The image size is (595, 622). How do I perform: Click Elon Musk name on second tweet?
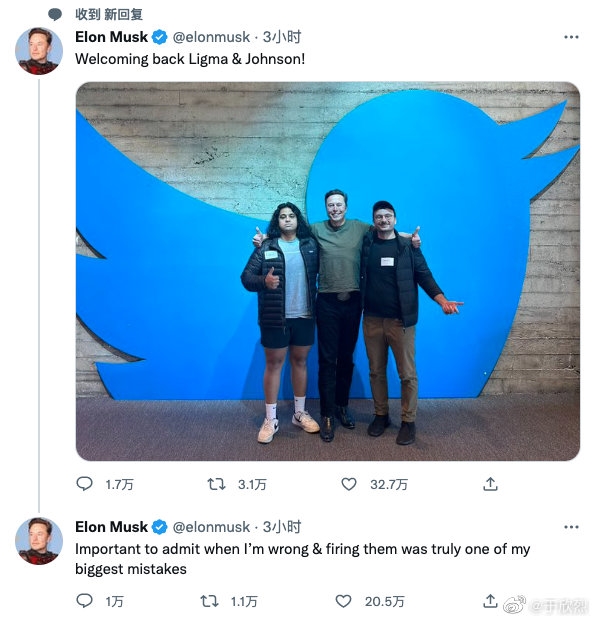coord(111,527)
